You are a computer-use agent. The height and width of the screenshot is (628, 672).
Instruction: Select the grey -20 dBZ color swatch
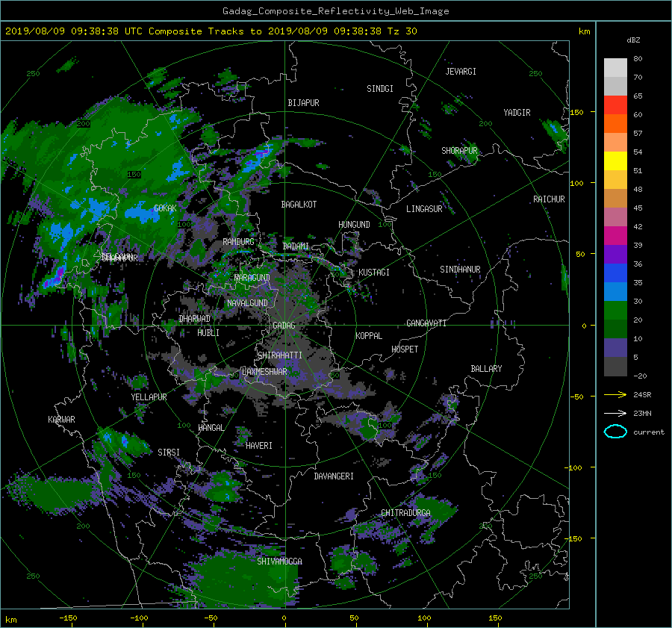click(615, 366)
